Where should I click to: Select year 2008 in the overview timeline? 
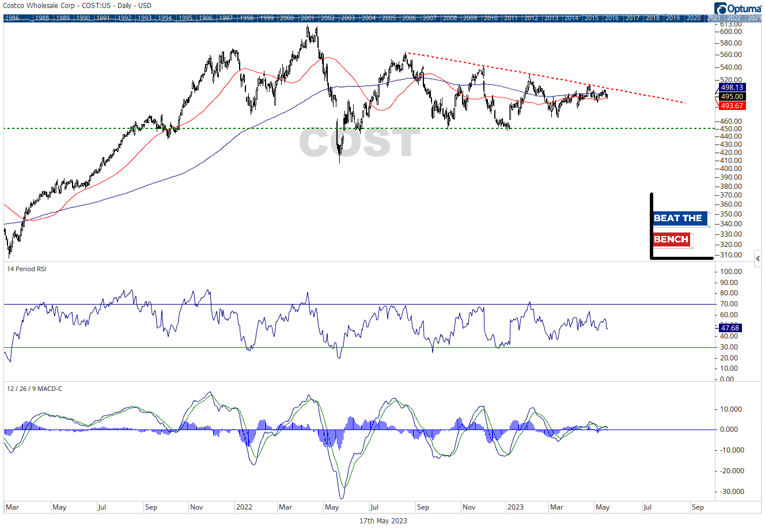click(x=450, y=18)
